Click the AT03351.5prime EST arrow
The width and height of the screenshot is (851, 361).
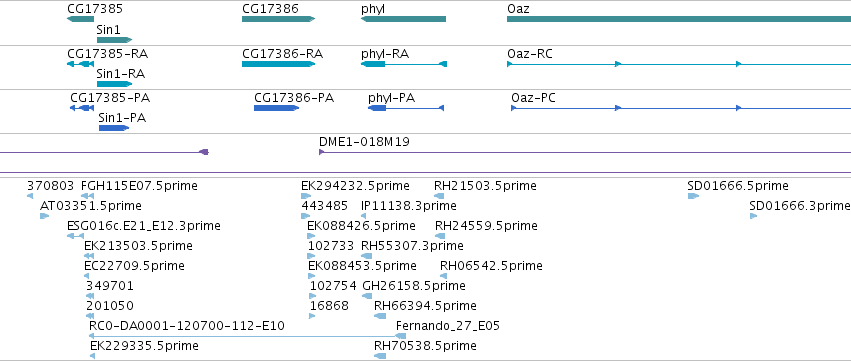(x=45, y=216)
